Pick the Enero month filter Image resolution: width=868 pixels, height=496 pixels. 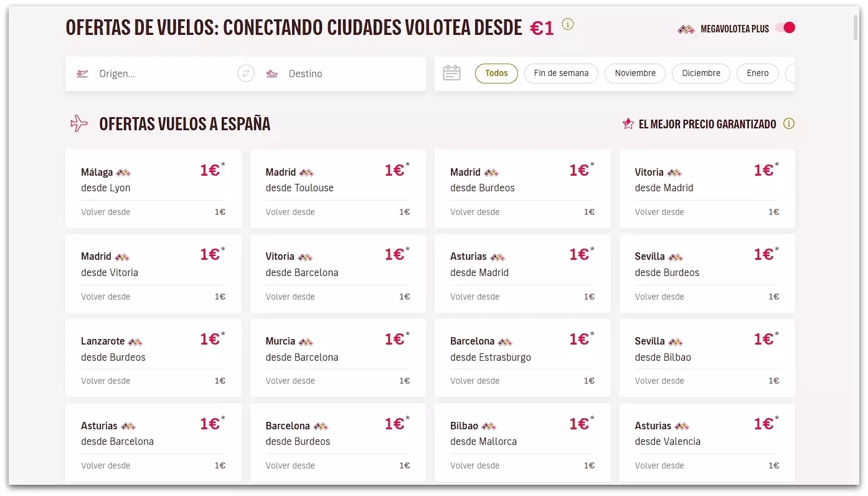point(758,73)
